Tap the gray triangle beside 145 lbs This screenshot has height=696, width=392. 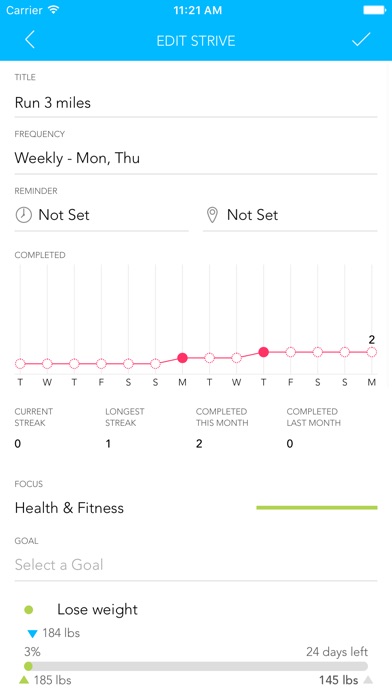coord(368,680)
